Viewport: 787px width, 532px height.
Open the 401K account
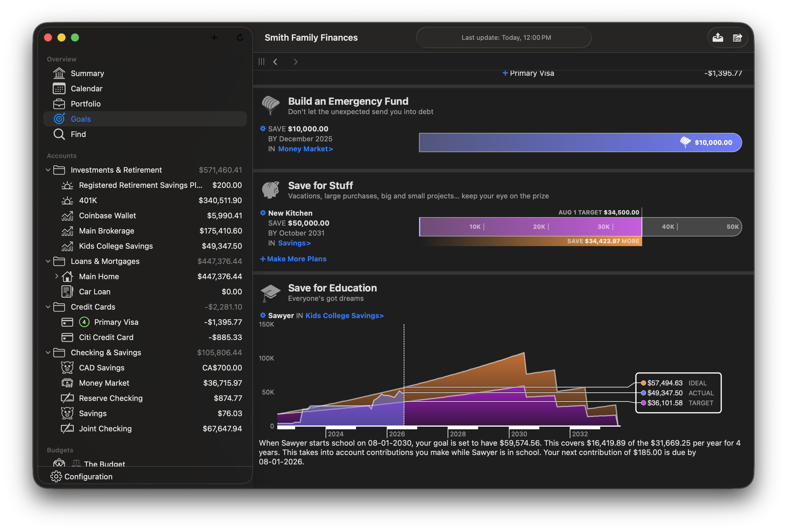click(145, 200)
